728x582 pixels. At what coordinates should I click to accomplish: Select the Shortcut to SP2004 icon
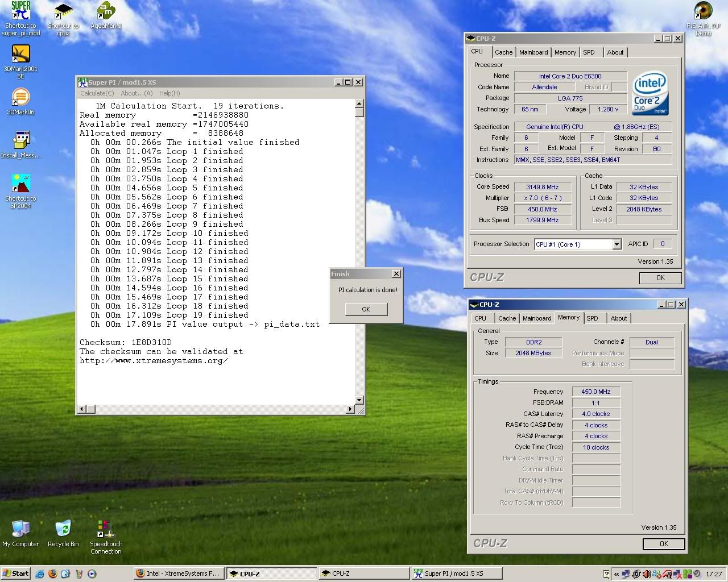coord(20,192)
